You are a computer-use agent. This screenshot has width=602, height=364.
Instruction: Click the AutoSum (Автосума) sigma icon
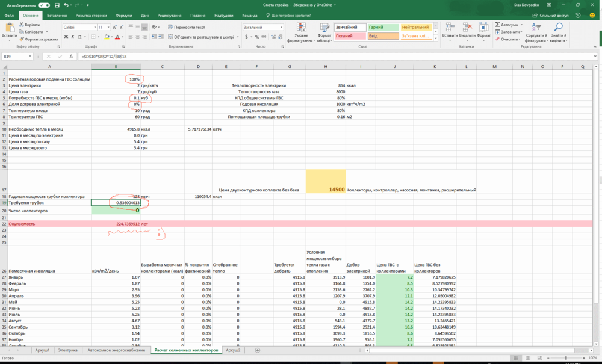point(498,25)
